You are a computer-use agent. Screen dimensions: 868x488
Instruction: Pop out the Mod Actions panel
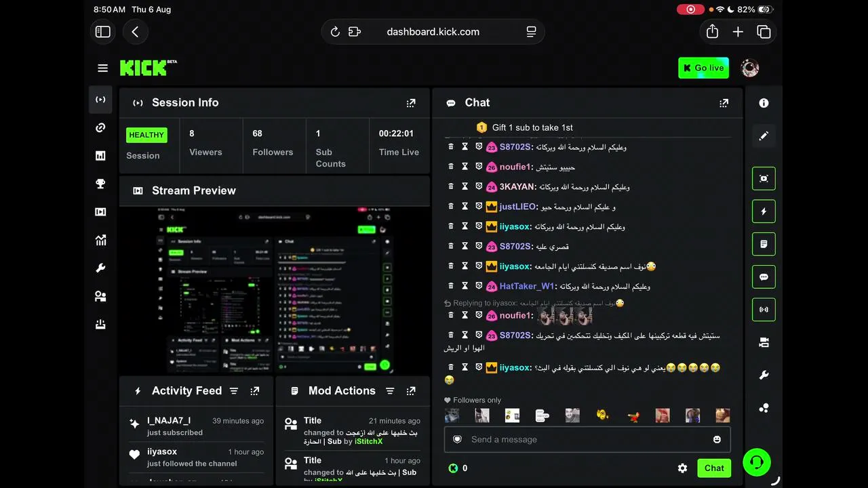pyautogui.click(x=411, y=391)
